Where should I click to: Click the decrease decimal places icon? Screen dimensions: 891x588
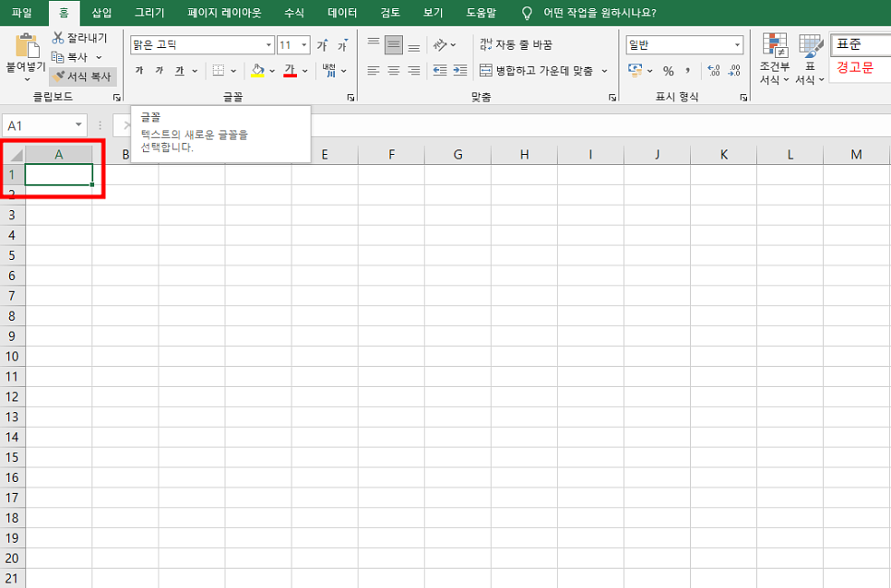(734, 70)
